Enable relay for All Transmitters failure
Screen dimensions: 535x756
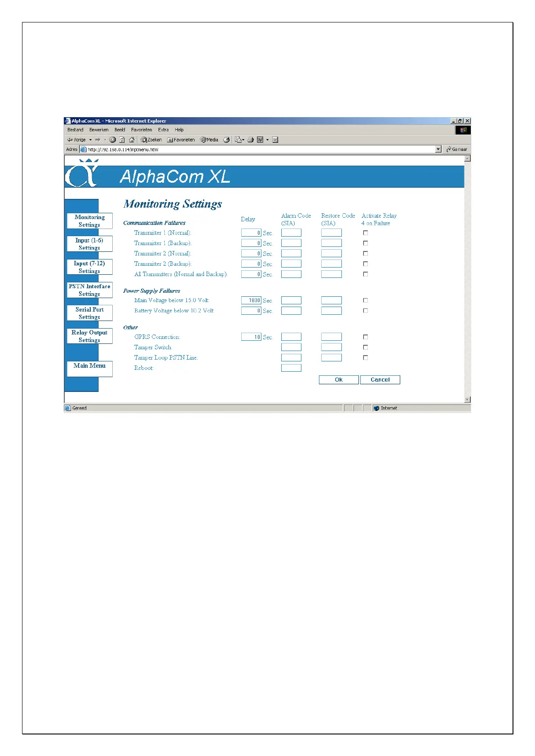coord(366,274)
